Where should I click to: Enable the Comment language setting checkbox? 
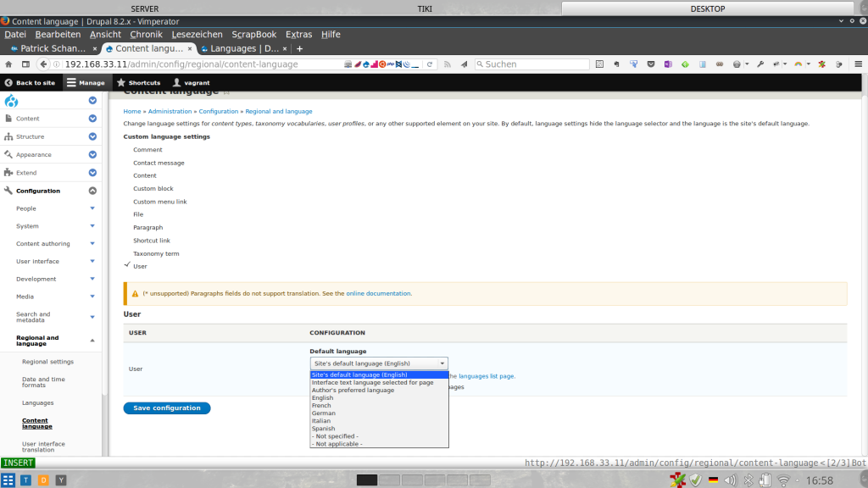[x=127, y=150]
